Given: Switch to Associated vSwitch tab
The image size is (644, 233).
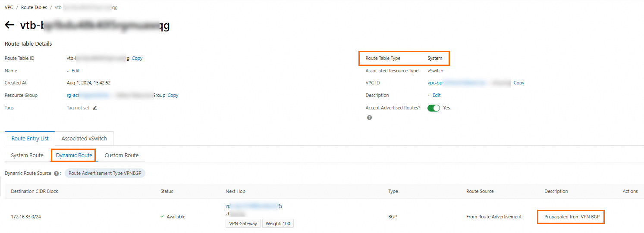Looking at the screenshot, I should (x=84, y=139).
